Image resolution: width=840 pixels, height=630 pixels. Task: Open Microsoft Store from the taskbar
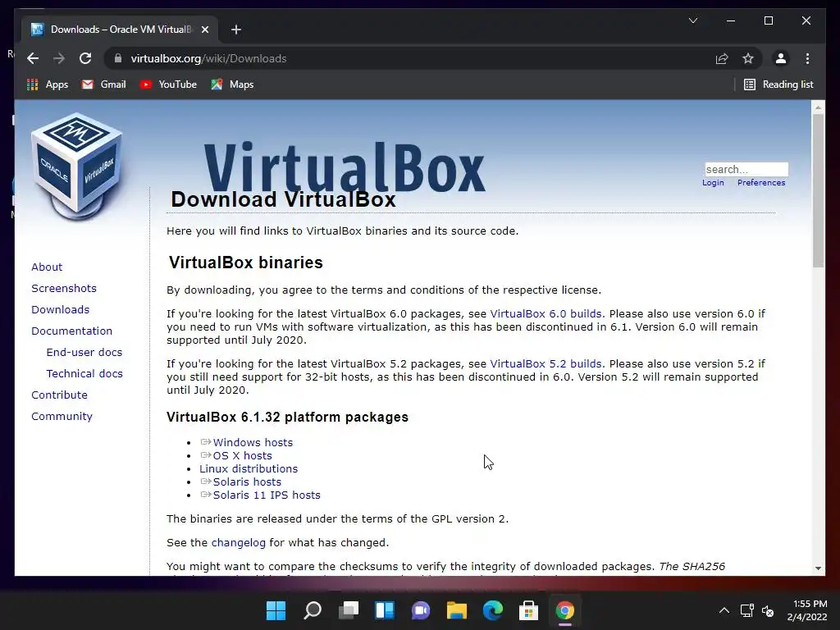529,610
